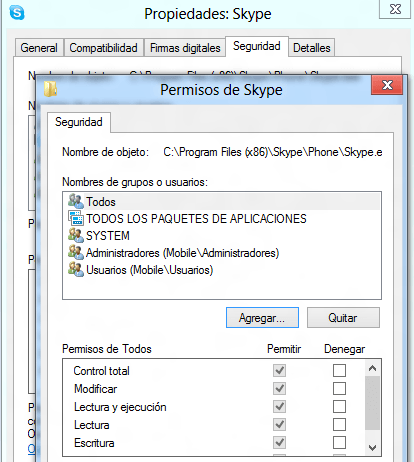The height and width of the screenshot is (462, 414).
Task: Click the Agregar... button
Action: (262, 318)
